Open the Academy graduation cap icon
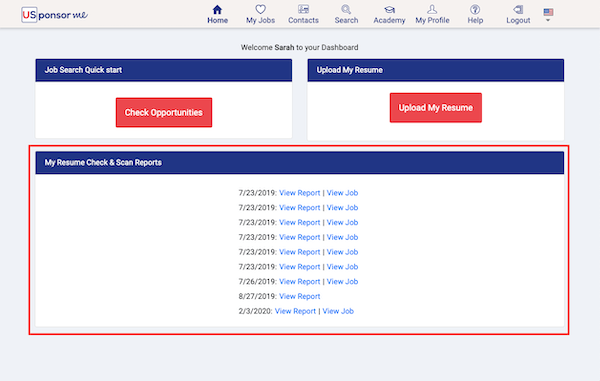 [390, 10]
